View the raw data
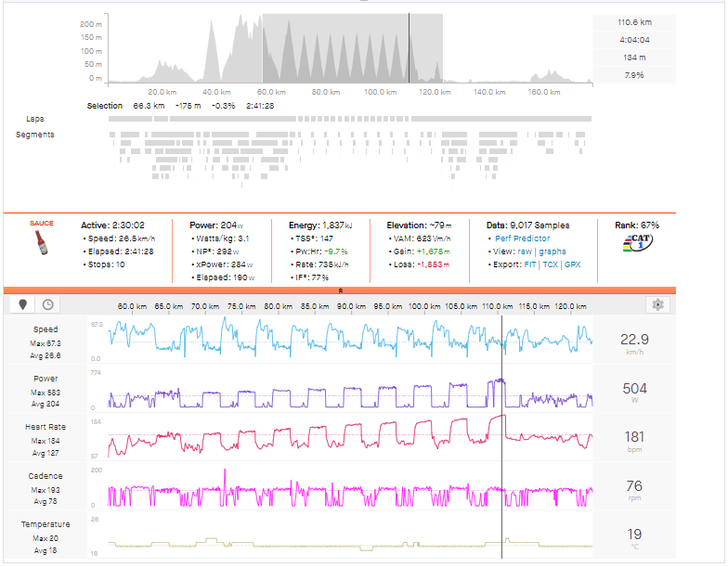 click(x=527, y=251)
